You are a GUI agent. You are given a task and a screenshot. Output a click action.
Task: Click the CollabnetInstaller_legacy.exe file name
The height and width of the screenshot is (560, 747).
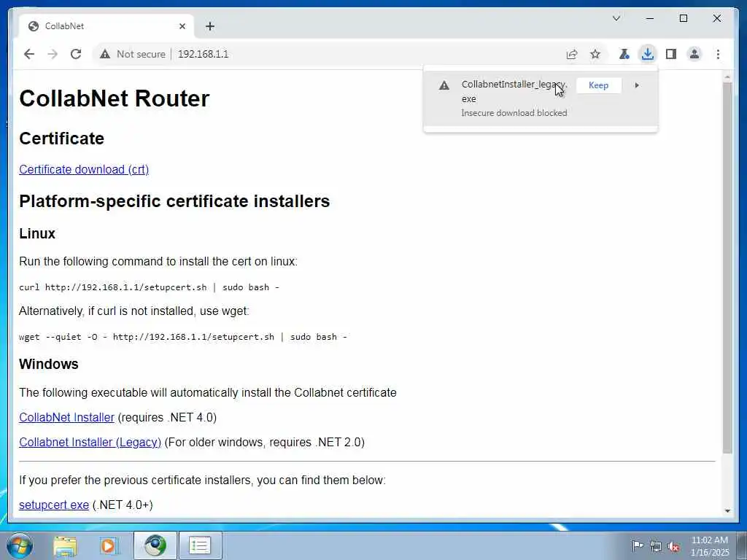pos(514,91)
